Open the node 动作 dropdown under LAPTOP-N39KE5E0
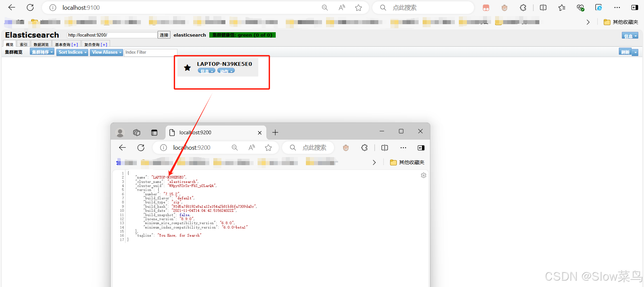The image size is (644, 287). coord(226,71)
